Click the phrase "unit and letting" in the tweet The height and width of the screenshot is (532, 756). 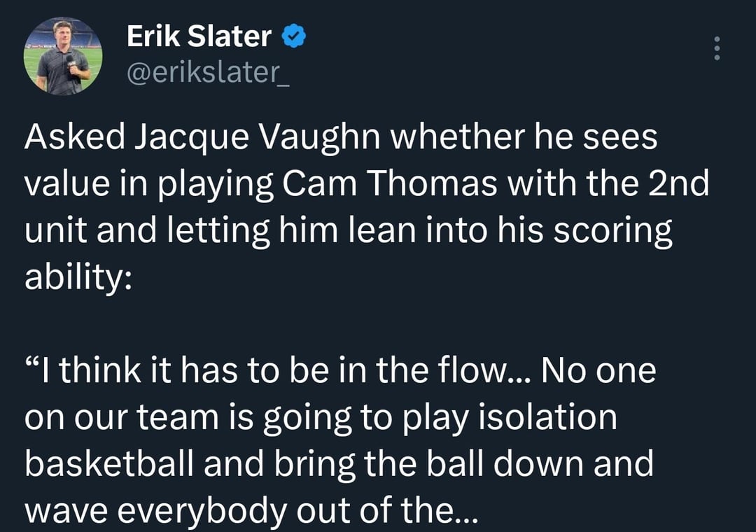147,232
